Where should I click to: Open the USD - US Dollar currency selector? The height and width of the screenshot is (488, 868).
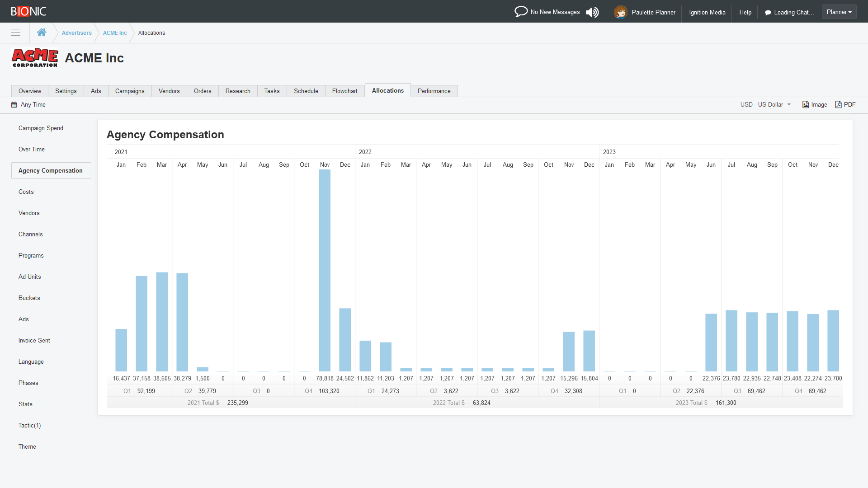click(765, 104)
